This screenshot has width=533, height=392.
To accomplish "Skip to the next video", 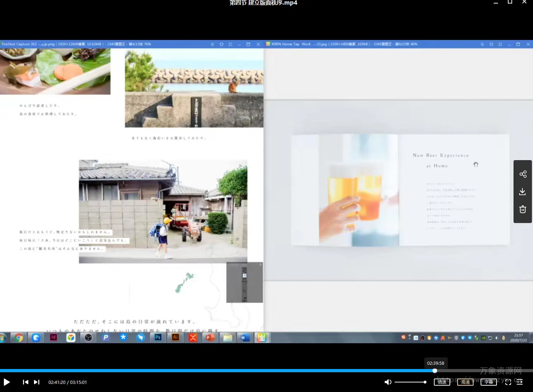I will (36, 382).
